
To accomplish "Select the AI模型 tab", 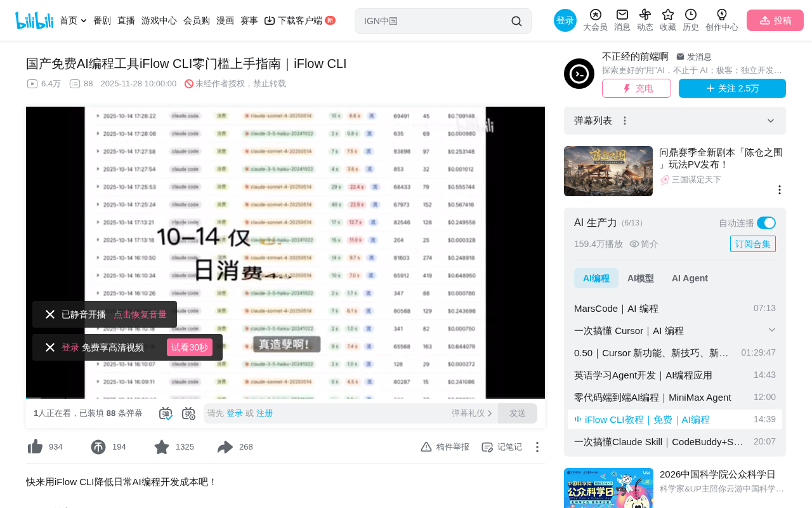I will coord(641,278).
